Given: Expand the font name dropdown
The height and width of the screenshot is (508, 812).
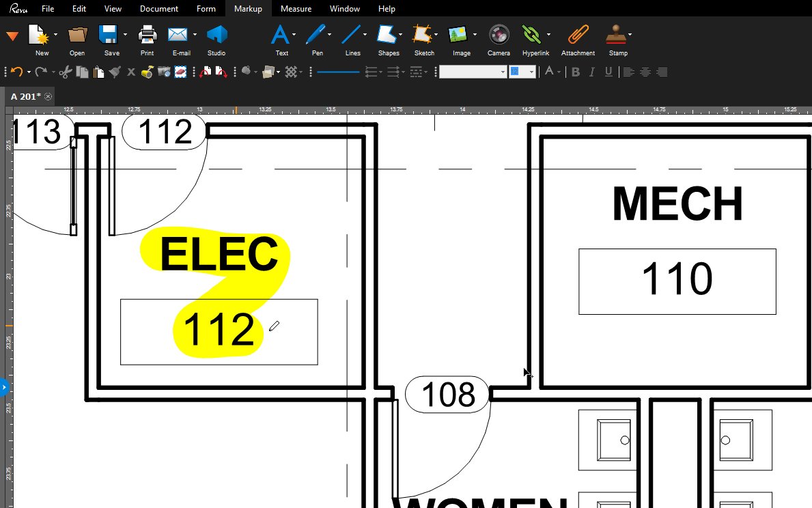Looking at the screenshot, I should pos(503,72).
